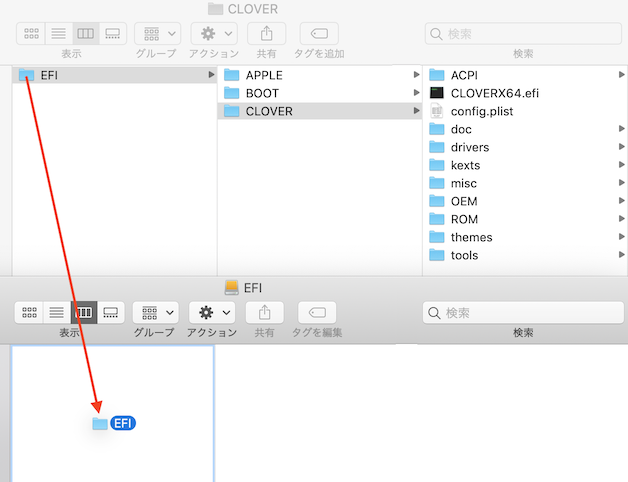Click config.plist document icon

pyautogui.click(x=437, y=111)
